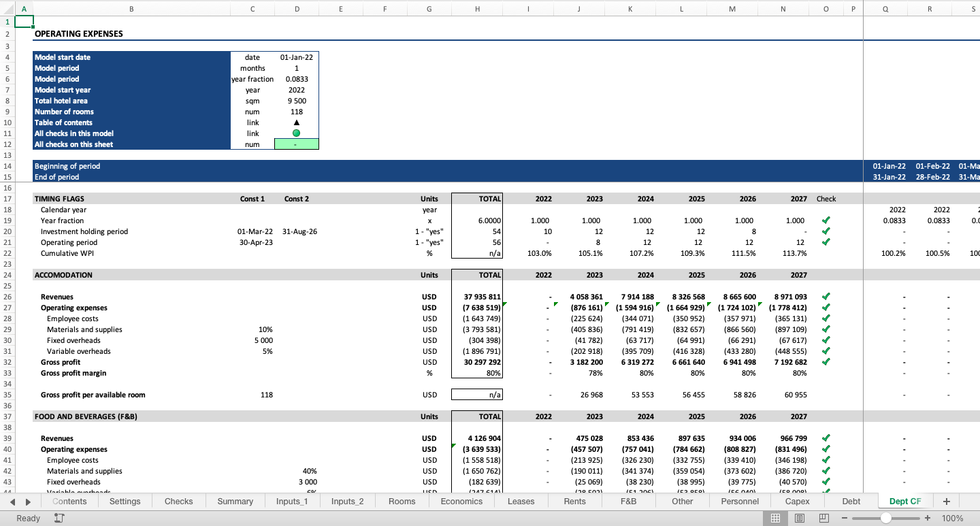Open the Personnel sheet tab
980x526 pixels.
point(739,501)
